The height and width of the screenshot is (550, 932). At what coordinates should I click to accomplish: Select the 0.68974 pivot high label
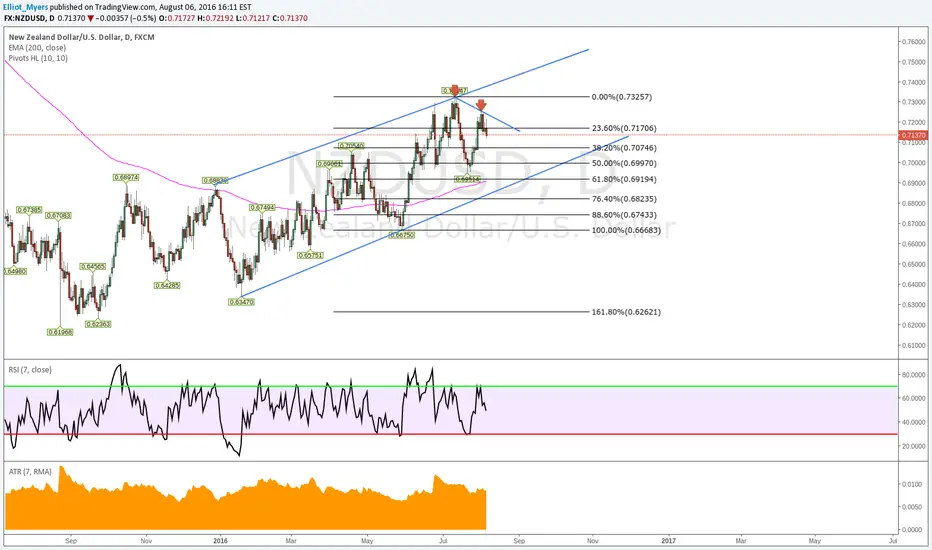pos(126,177)
